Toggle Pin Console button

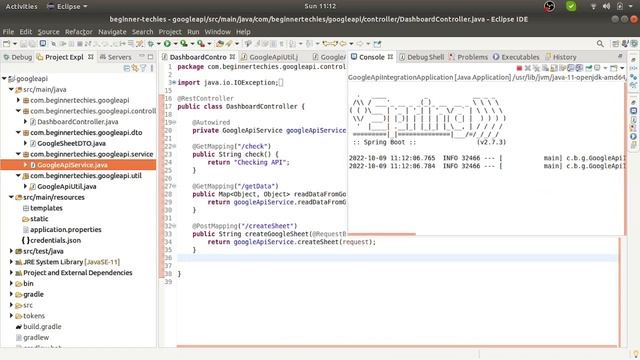point(589,68)
